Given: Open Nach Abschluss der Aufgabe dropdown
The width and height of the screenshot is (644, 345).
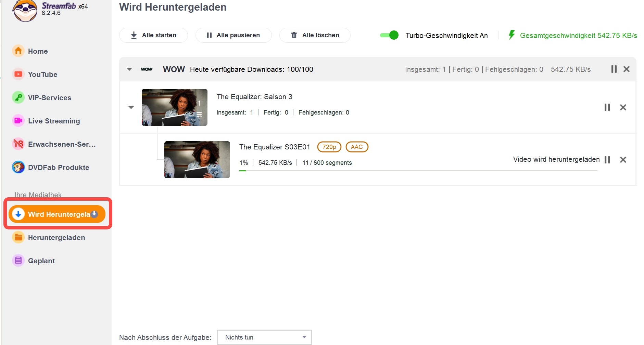Looking at the screenshot, I should 264,337.
